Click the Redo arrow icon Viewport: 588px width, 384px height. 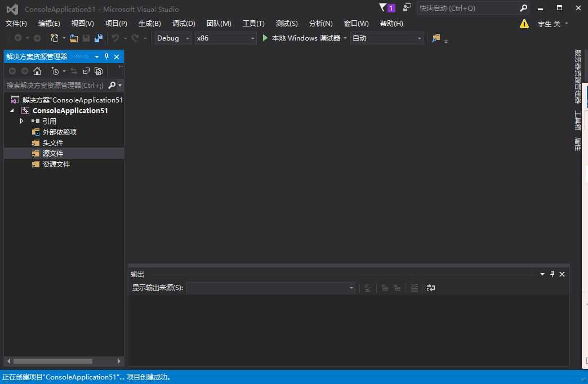pos(135,38)
